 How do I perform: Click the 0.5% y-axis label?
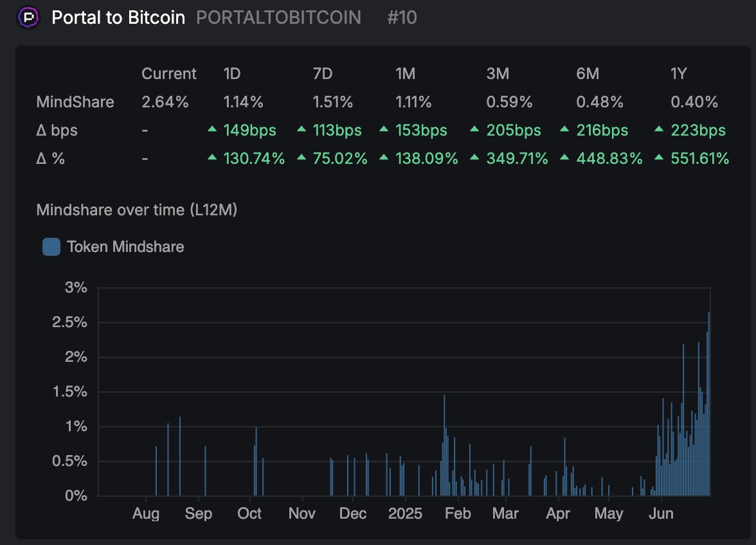[x=69, y=461]
